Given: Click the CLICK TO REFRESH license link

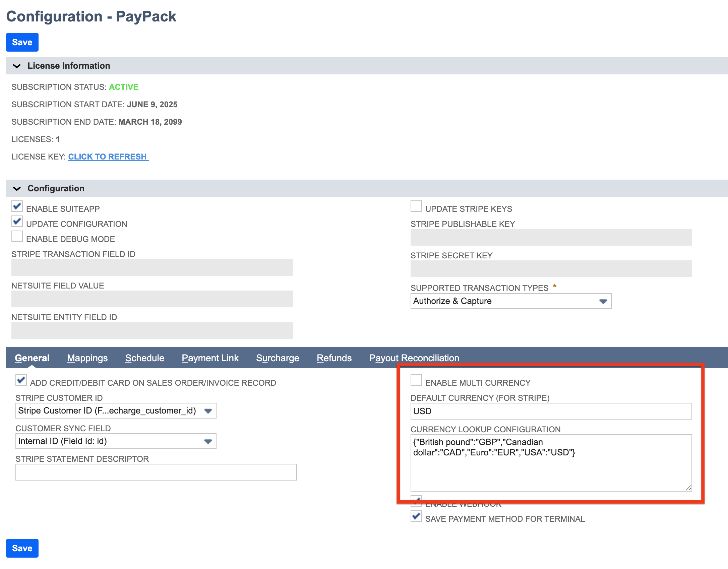Looking at the screenshot, I should pos(108,156).
